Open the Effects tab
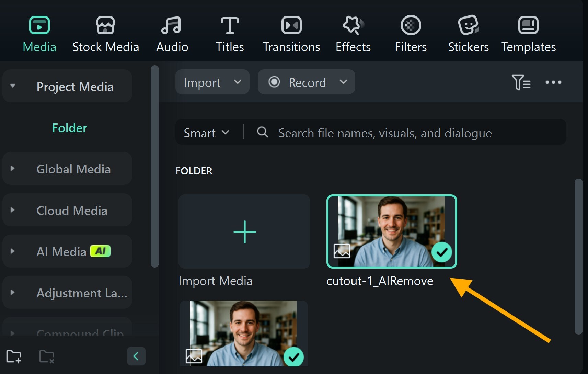The image size is (588, 374). click(x=353, y=34)
